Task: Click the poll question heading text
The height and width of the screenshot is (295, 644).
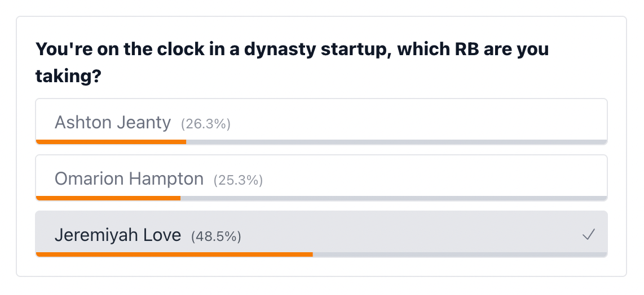Action: [x=292, y=50]
